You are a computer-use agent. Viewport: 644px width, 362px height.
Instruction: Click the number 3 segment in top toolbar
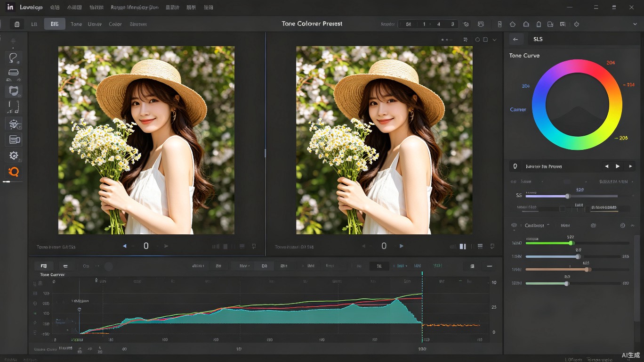tap(452, 24)
